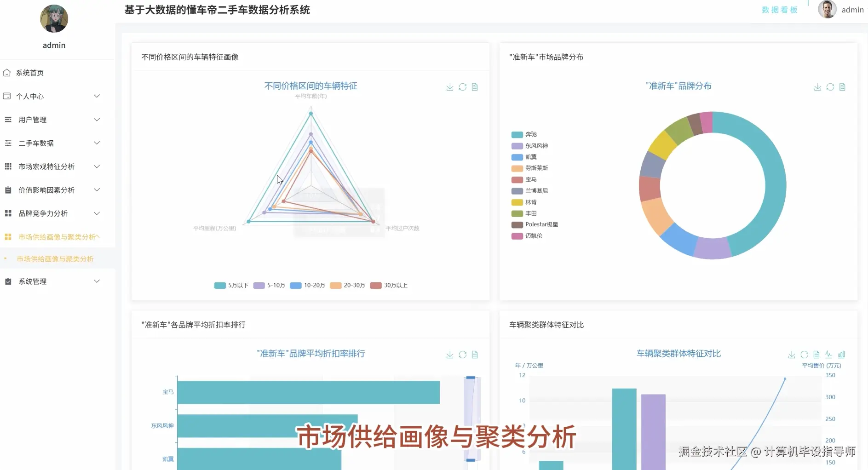Click the 品牌竞争力分析 squares icon

8,213
